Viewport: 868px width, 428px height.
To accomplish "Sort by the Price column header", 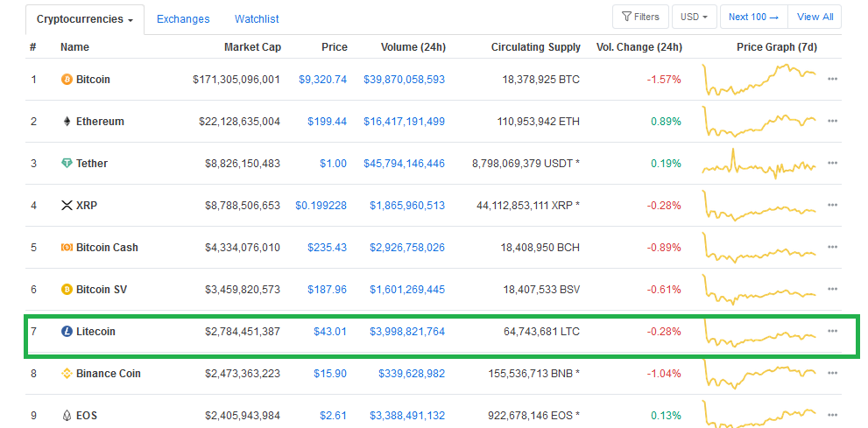I will coord(335,47).
